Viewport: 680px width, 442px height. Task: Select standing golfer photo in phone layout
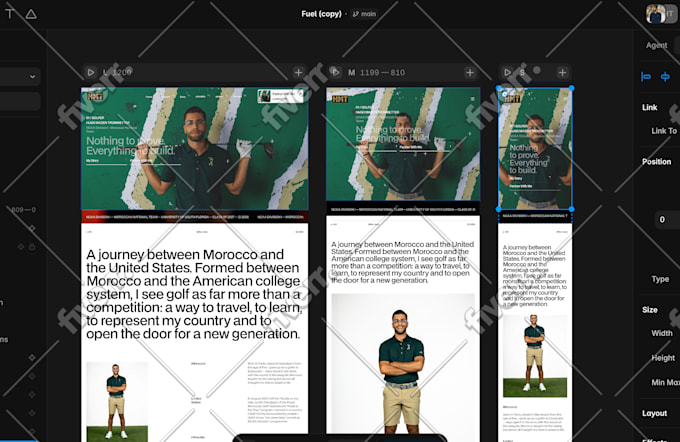[535, 356]
